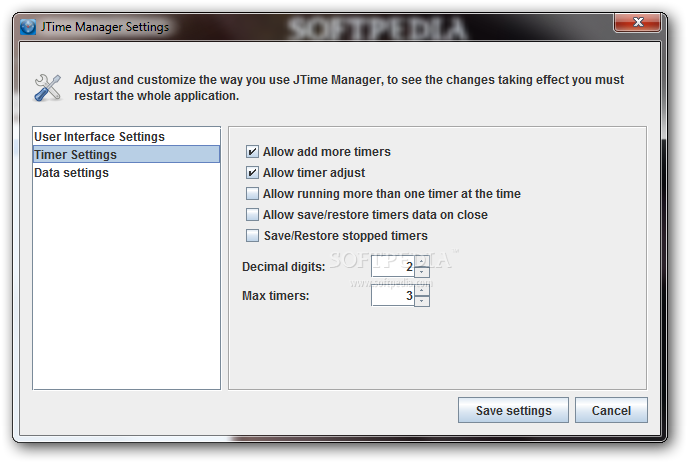Decrease Max timers with down arrow

pos(422,301)
